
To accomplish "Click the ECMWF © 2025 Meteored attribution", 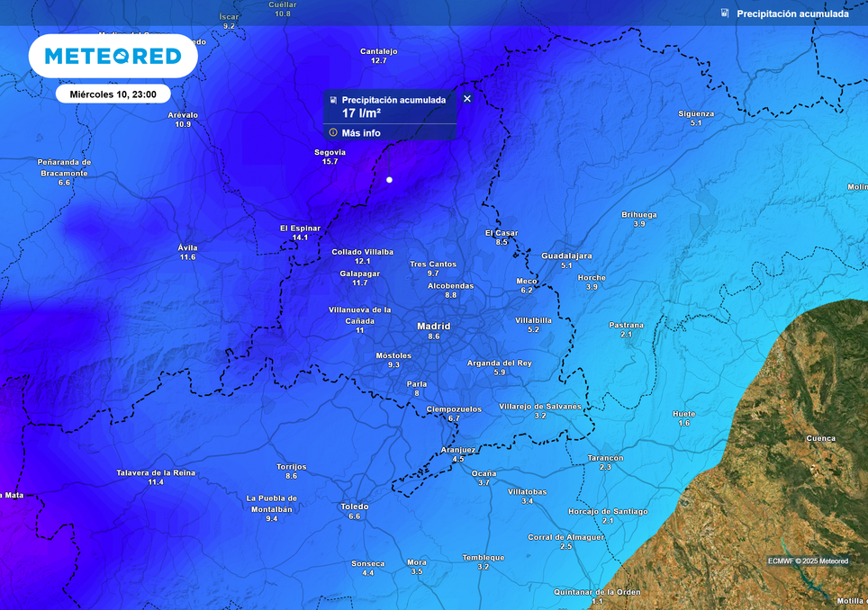I will pyautogui.click(x=808, y=561).
